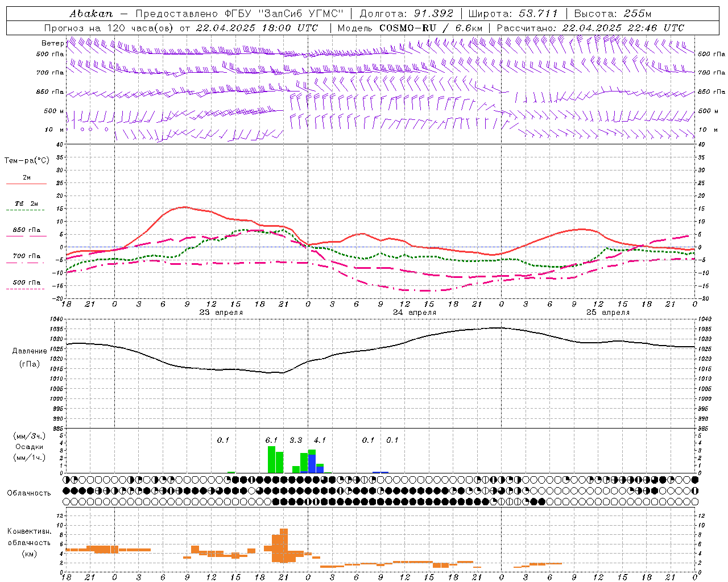Click the "6.1" precipitation amount value
Image resolution: width=728 pixels, height=582 pixels.
[x=271, y=440]
